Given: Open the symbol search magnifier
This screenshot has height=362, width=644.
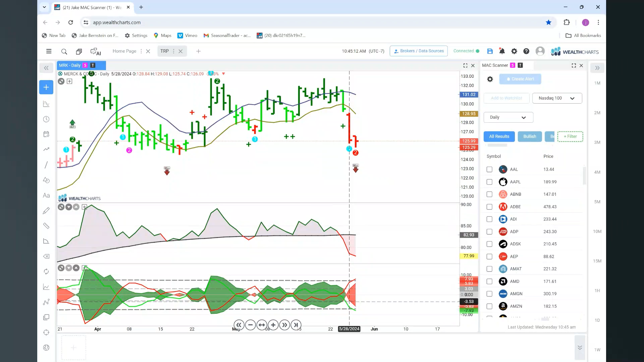Looking at the screenshot, I should pos(64,52).
